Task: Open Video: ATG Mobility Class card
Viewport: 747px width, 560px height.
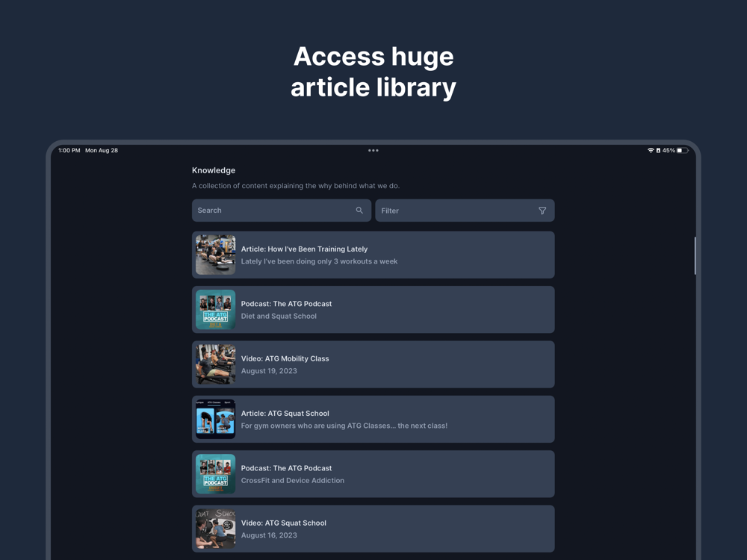Action: pyautogui.click(x=373, y=364)
